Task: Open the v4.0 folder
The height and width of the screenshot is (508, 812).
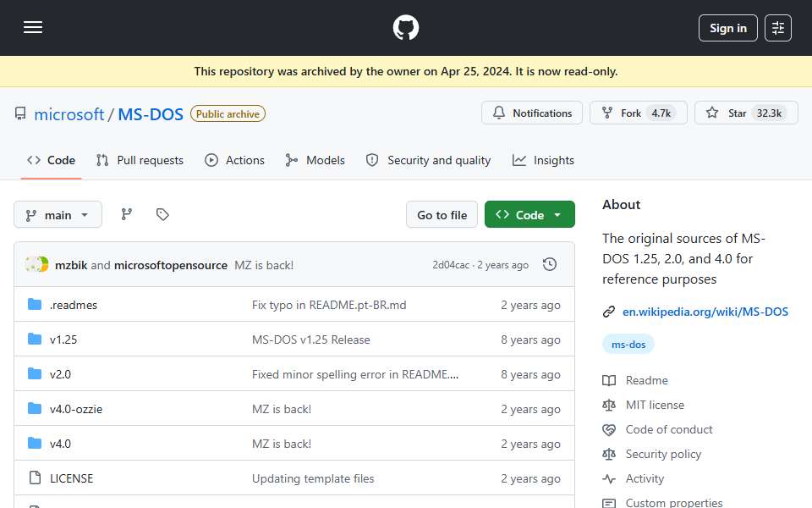Action: (x=60, y=444)
